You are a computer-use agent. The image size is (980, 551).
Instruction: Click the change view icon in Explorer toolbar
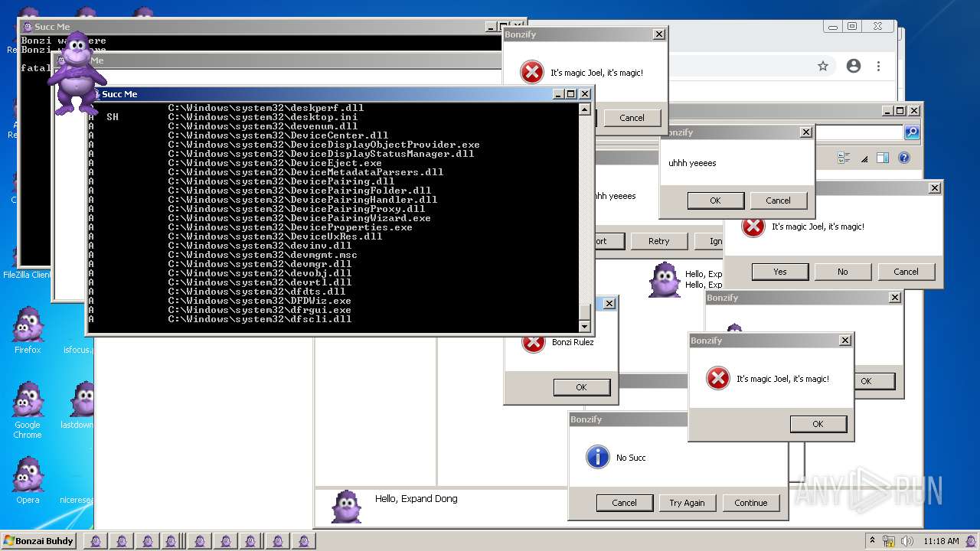tap(844, 158)
